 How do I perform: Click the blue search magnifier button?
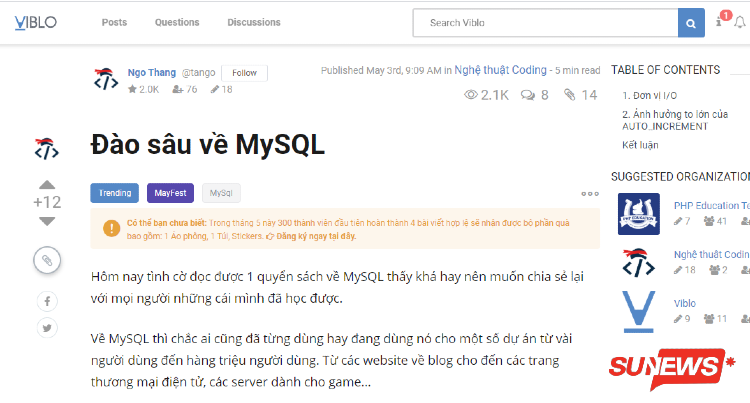(691, 23)
